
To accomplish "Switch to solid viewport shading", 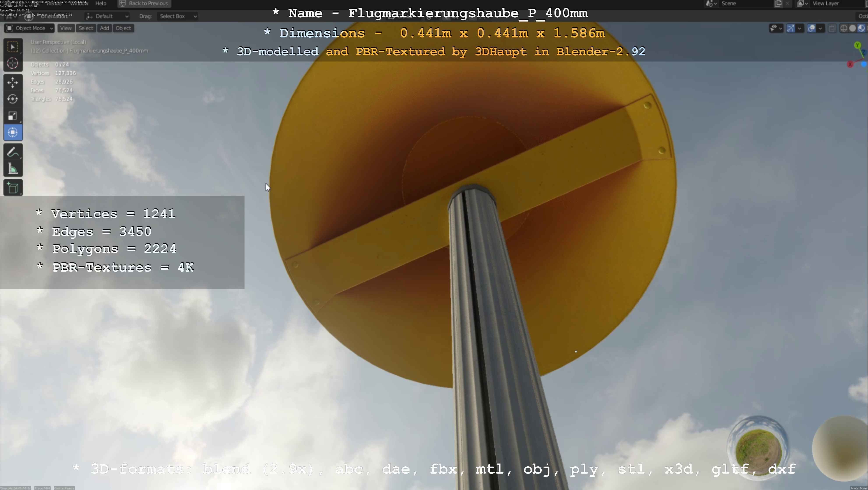I will [x=852, y=28].
